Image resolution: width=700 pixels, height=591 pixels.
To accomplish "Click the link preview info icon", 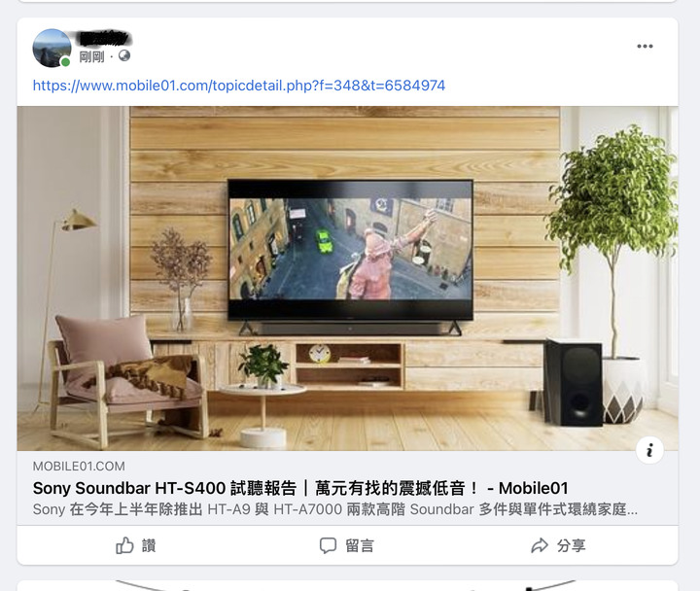I will tap(649, 450).
